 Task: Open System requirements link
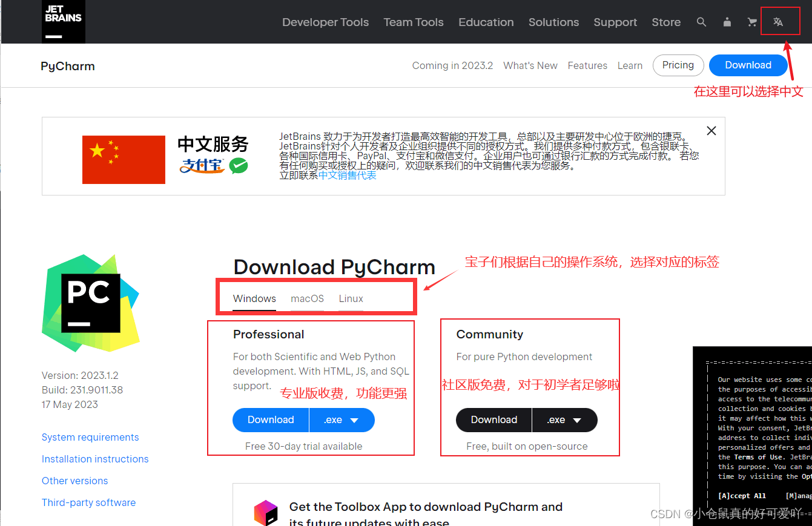[x=90, y=437]
